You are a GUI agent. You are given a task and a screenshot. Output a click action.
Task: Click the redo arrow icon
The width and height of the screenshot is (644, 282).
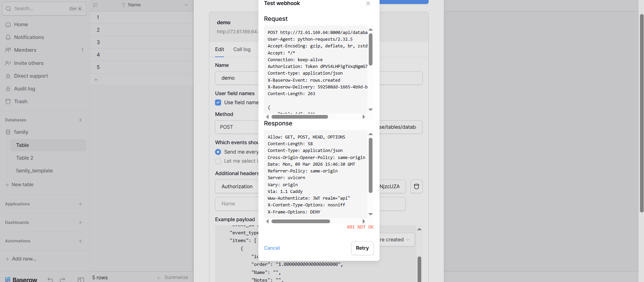click(62, 279)
